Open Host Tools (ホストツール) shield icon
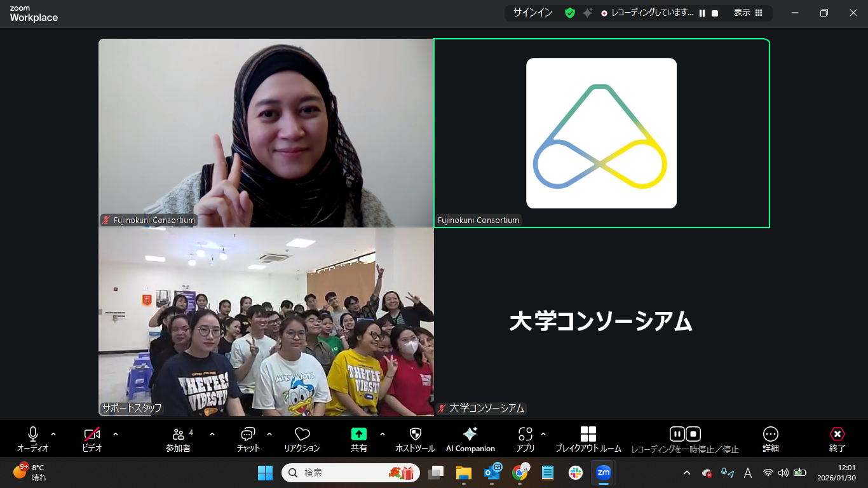Image resolution: width=868 pixels, height=488 pixels. [x=415, y=438]
